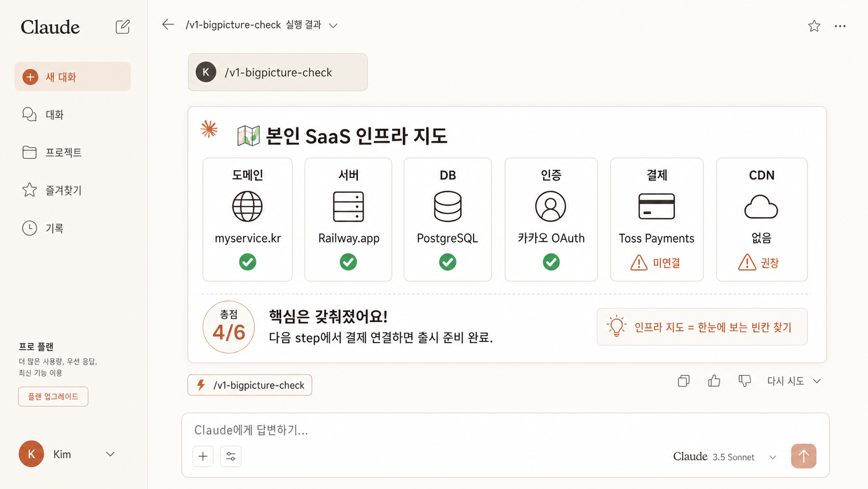Click the plus attachment button
Image resolution: width=868 pixels, height=489 pixels.
point(203,456)
